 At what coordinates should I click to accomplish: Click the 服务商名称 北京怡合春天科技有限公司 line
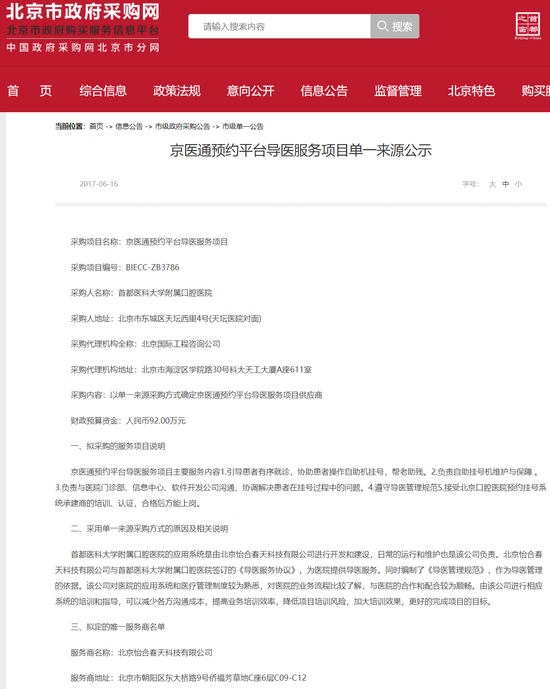coord(141,653)
